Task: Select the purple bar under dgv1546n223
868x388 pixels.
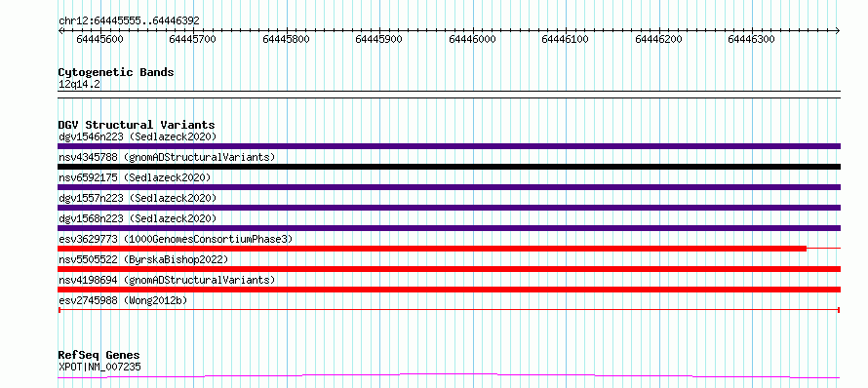Action: tap(450, 146)
